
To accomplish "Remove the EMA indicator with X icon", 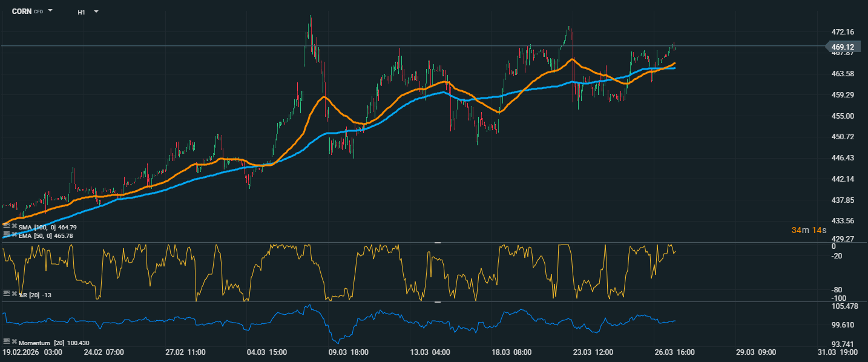I will 13,234.
